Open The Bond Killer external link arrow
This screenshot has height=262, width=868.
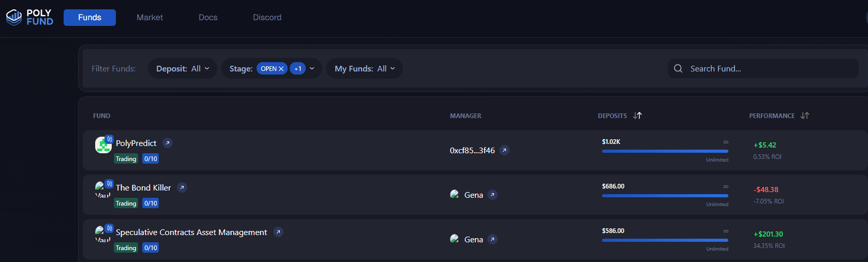coord(182,187)
